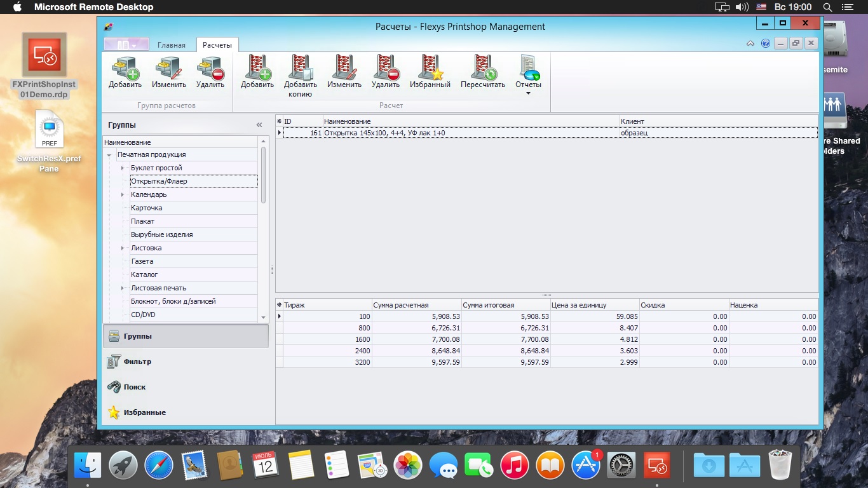This screenshot has width=868, height=488.
Task: Click the groups tree scrollbar up arrow
Action: [x=264, y=141]
